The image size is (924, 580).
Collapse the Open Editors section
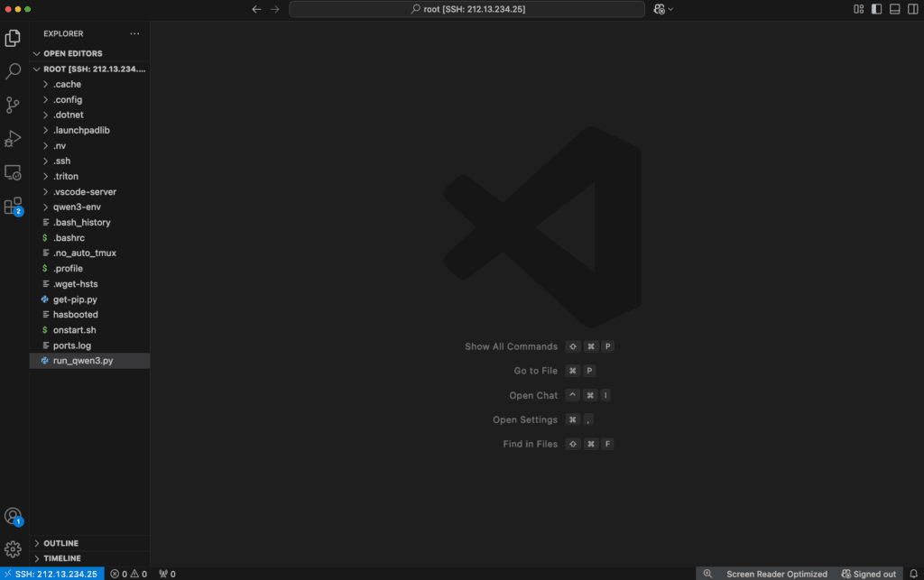pos(89,53)
